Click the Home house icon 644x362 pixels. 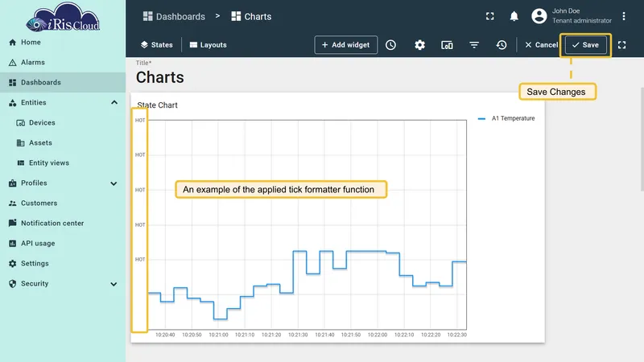[x=12, y=43]
